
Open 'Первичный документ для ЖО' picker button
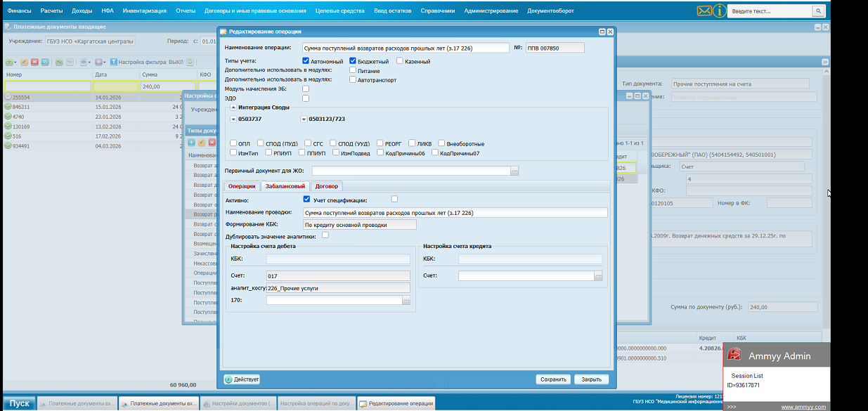point(514,171)
